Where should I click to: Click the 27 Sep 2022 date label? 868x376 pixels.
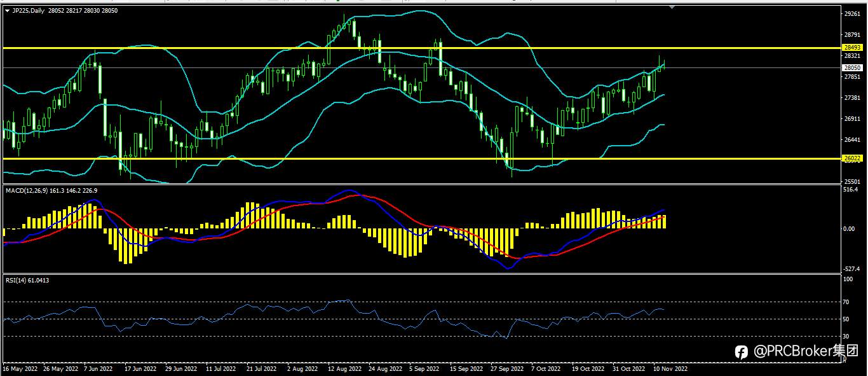tap(507, 368)
